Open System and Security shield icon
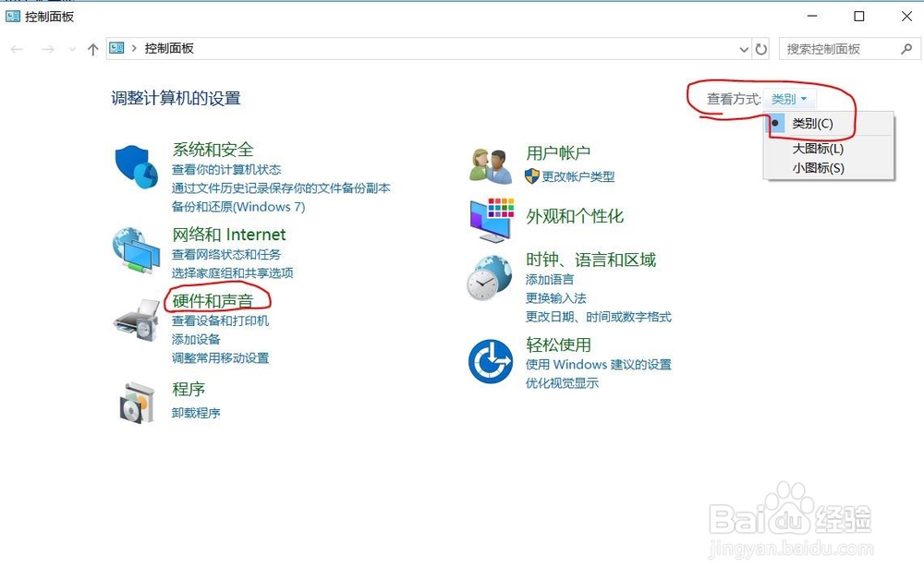The width and height of the screenshot is (924, 580). [137, 167]
